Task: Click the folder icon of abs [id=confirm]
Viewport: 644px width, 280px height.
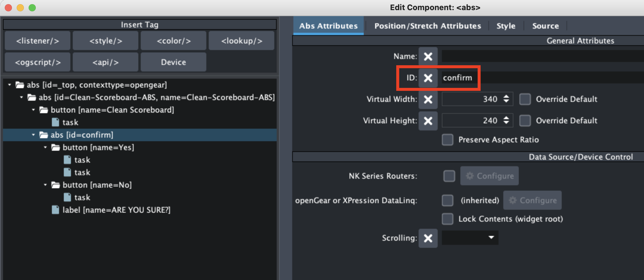Action: point(44,135)
